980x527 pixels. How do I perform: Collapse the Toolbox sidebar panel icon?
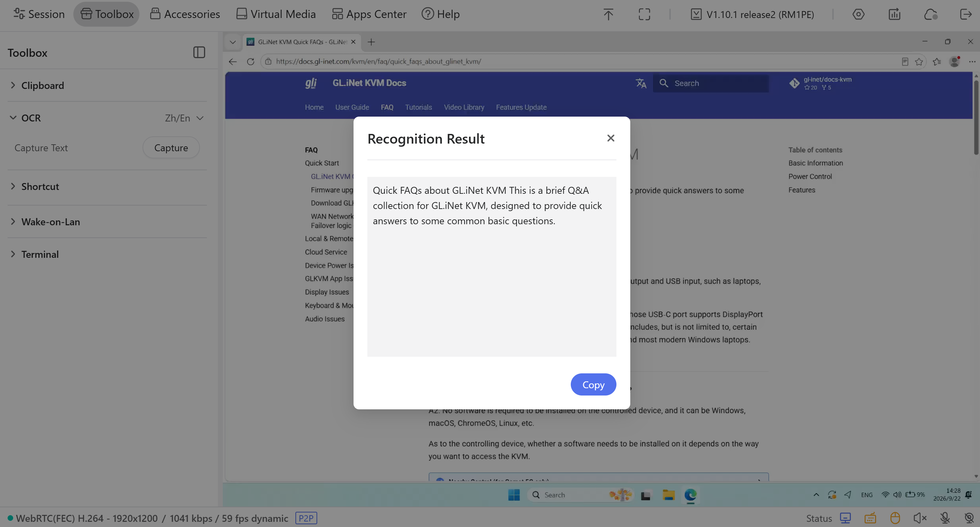click(199, 52)
